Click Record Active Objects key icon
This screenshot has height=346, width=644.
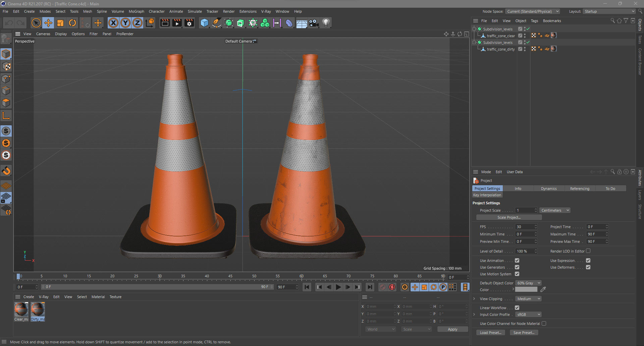point(382,287)
